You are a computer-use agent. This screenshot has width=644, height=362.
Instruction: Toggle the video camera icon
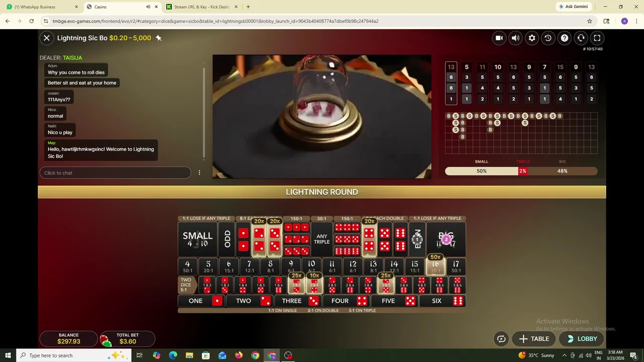[499, 38]
